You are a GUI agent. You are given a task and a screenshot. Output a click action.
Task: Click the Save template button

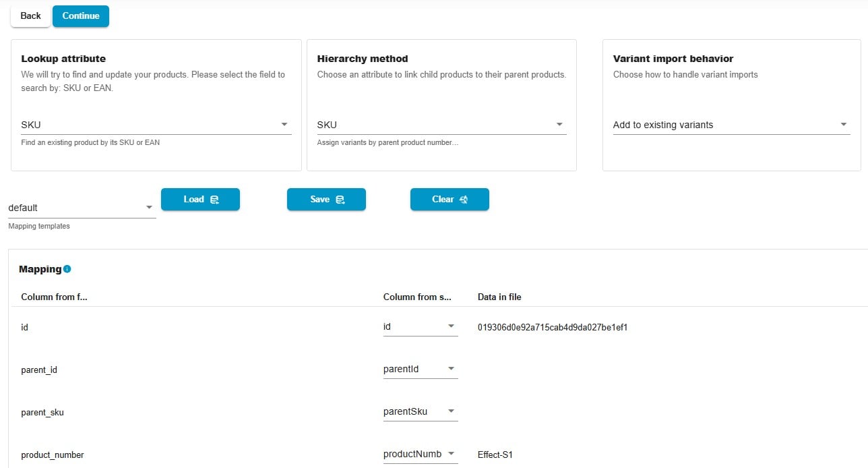(x=326, y=200)
